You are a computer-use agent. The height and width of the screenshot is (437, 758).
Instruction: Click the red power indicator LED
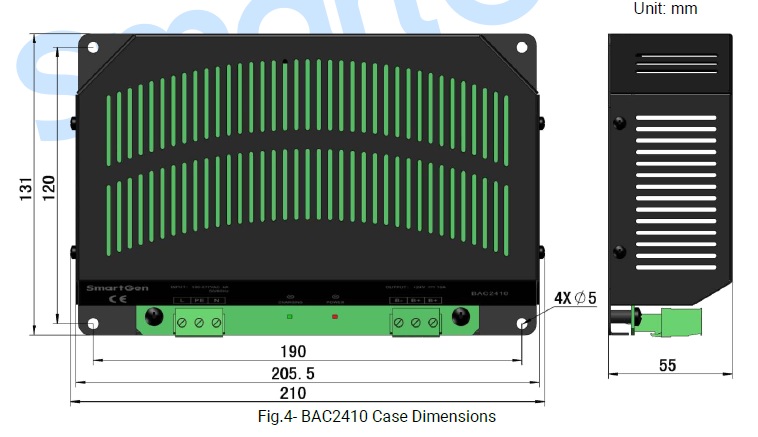click(x=336, y=317)
